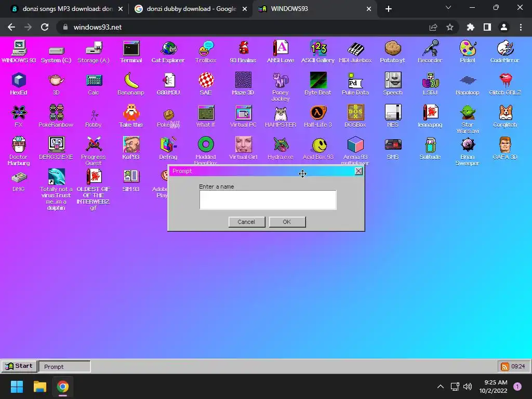The width and height of the screenshot is (532, 399).
Task: Launch Solitude icon
Action: [430, 149]
